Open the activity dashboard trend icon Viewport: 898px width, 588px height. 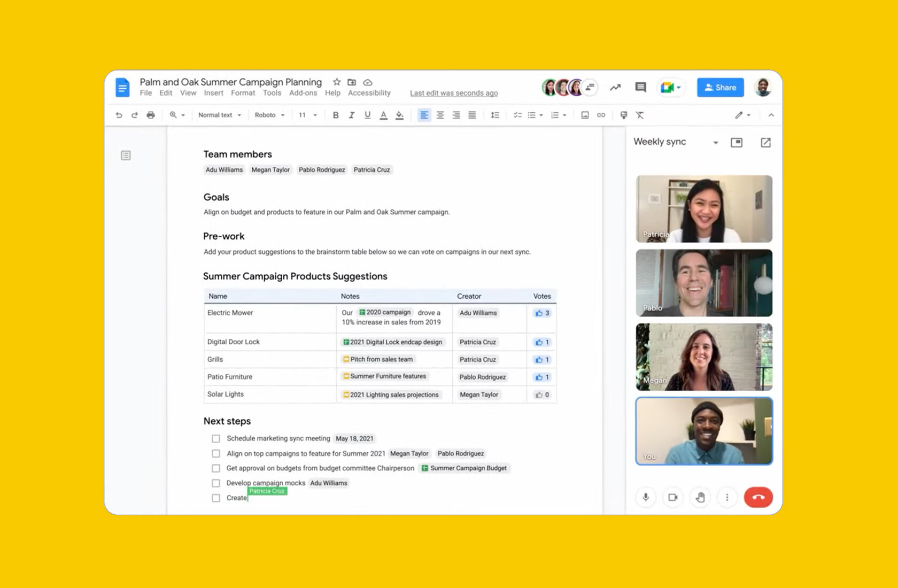[x=615, y=87]
